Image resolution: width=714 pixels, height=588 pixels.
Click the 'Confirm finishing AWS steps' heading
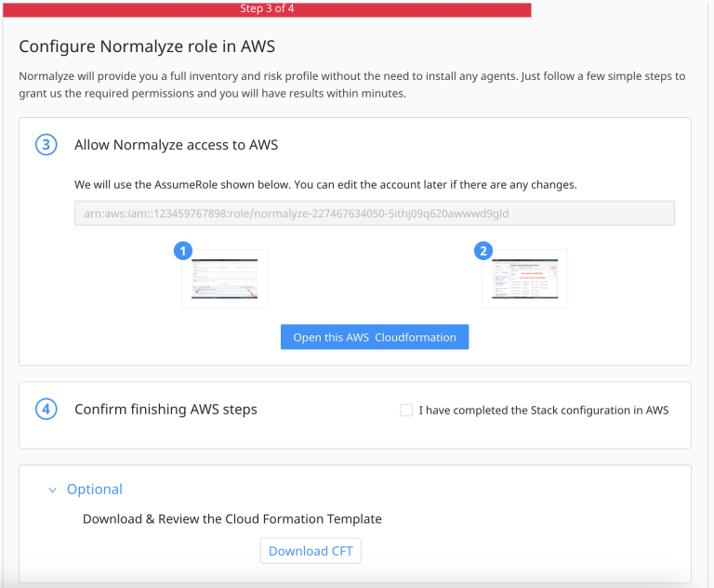click(165, 410)
